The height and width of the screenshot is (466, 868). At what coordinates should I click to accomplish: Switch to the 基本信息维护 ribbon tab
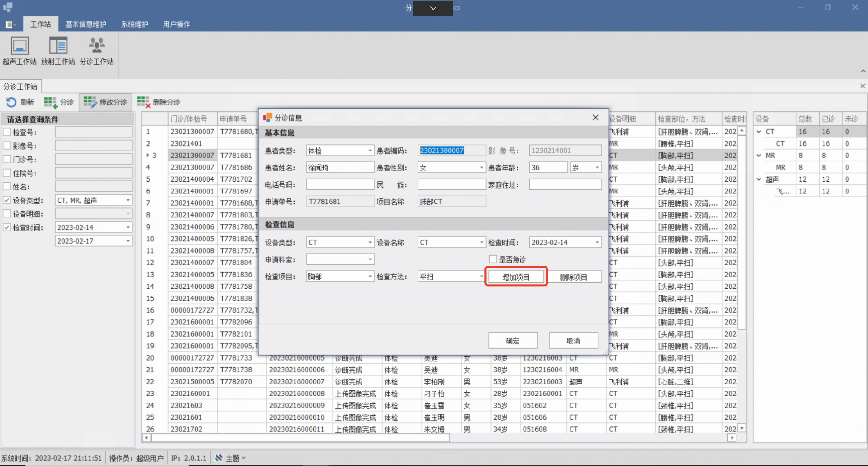click(85, 24)
